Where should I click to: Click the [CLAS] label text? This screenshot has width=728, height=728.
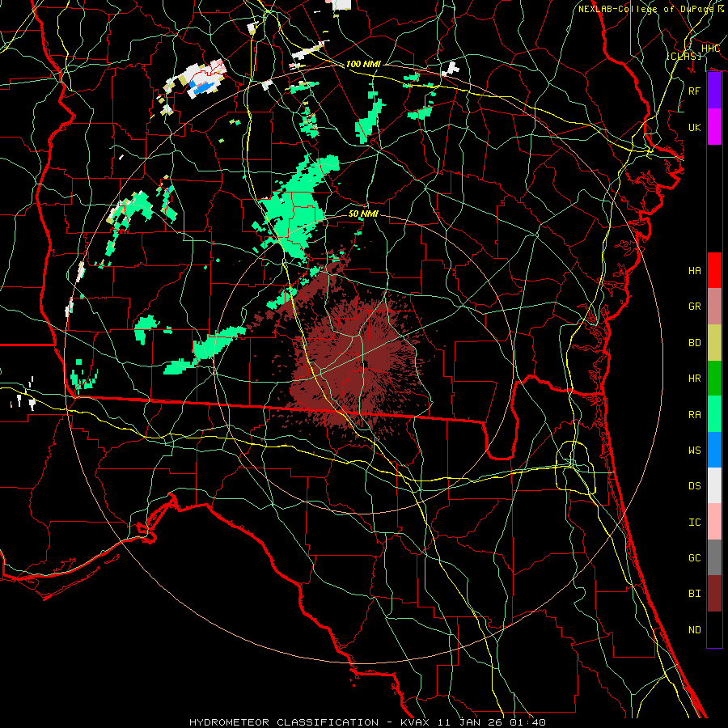684,56
